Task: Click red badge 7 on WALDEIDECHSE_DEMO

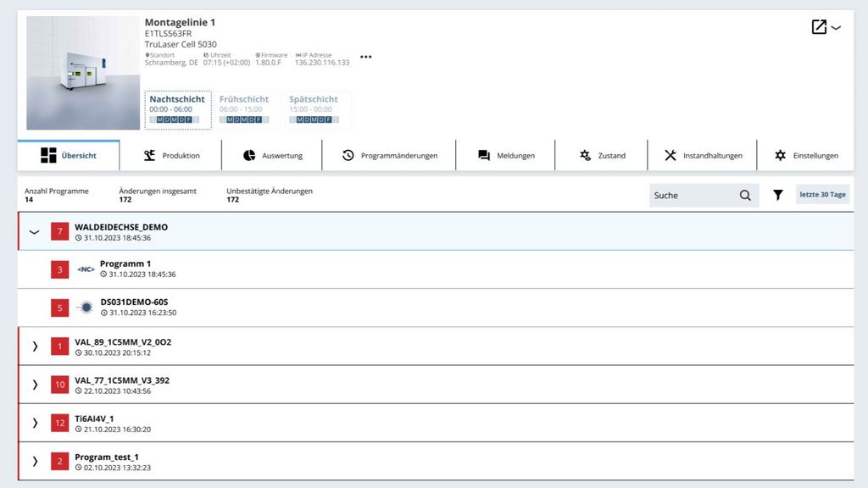Action: pos(60,231)
